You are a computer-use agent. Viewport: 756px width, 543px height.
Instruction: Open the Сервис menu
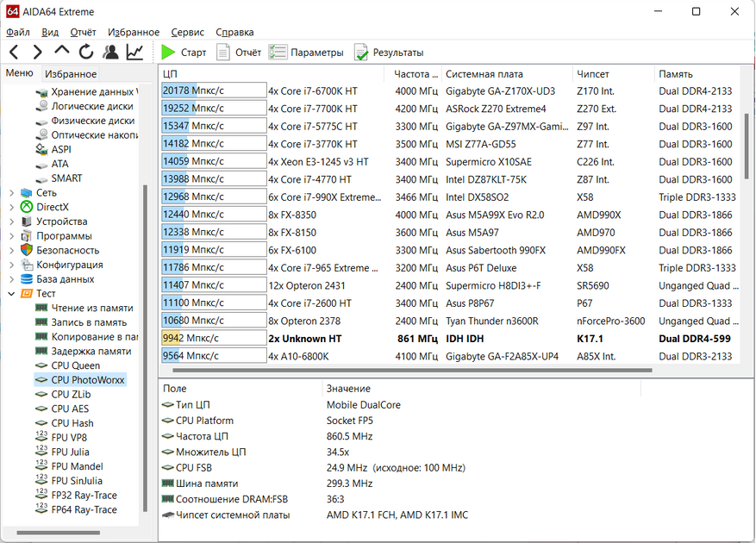tap(187, 32)
